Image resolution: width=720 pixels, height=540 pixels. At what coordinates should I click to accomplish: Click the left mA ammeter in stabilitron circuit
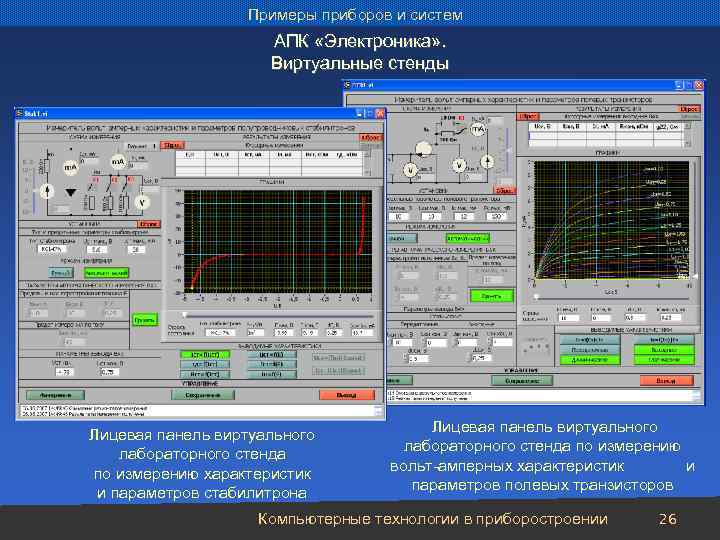70,168
